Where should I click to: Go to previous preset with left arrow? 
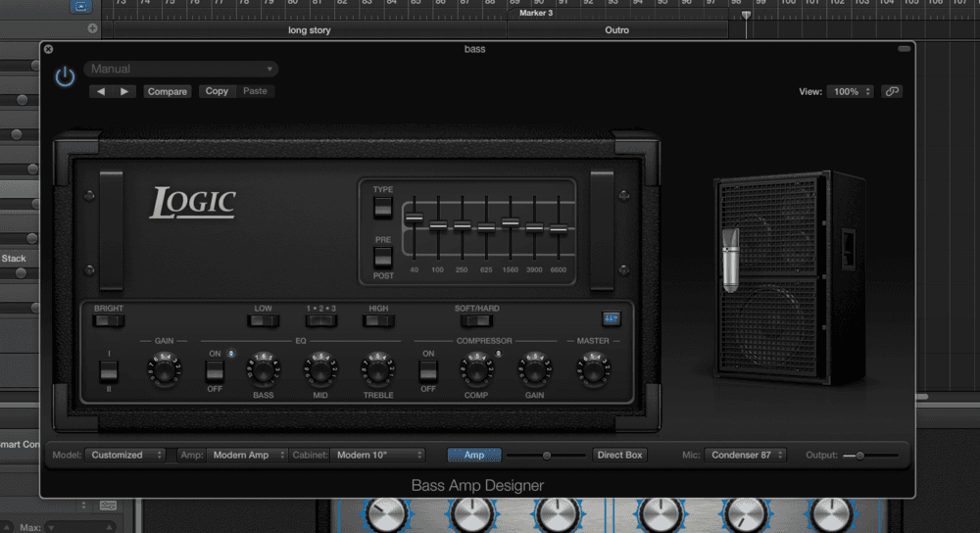101,91
